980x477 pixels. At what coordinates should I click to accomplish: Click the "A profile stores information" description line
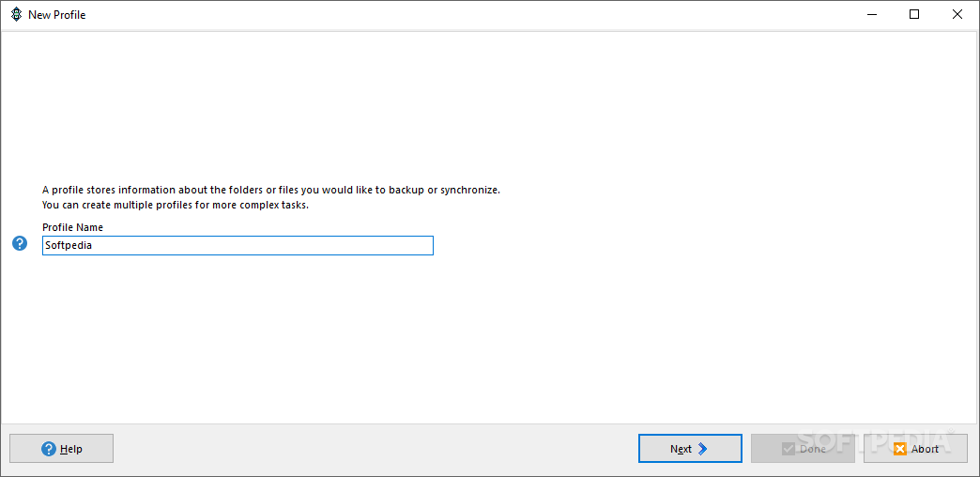[x=270, y=190]
